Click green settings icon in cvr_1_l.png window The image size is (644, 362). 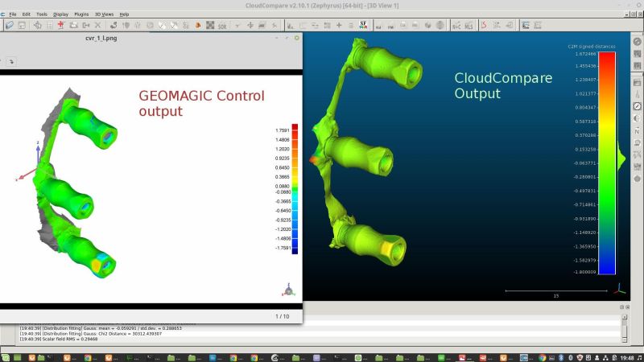[296, 38]
